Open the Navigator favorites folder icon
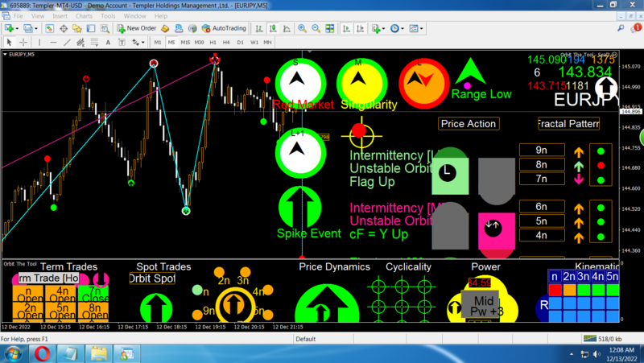The width and height of the screenshot is (644, 363). (76, 28)
